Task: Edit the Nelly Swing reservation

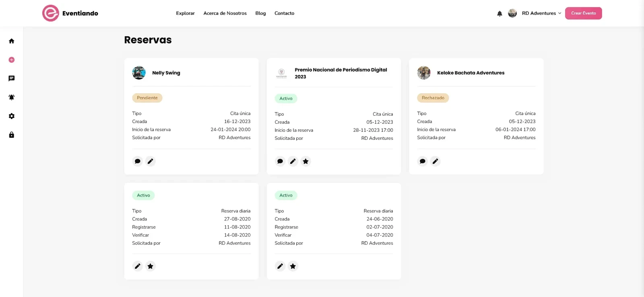Action: click(x=151, y=161)
